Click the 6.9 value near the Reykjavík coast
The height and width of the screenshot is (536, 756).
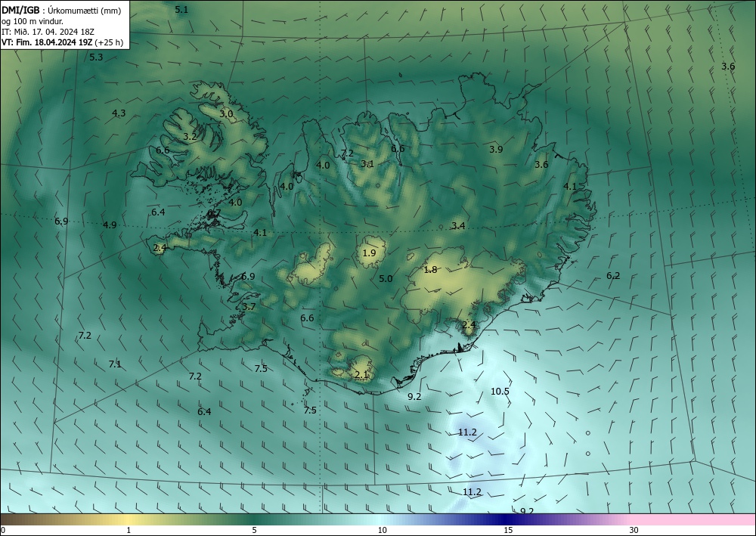tap(248, 277)
